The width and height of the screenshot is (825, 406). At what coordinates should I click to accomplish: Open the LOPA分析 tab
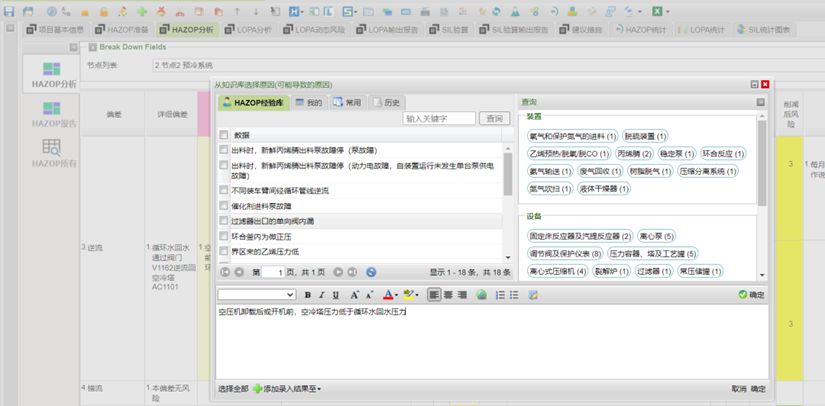pyautogui.click(x=248, y=30)
